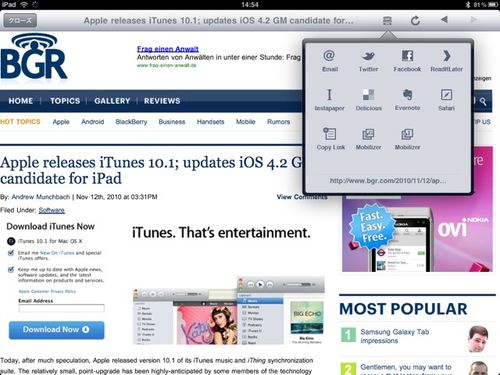This screenshot has height=375, width=500.
Task: Open the TOPICS menu item
Action: (65, 101)
